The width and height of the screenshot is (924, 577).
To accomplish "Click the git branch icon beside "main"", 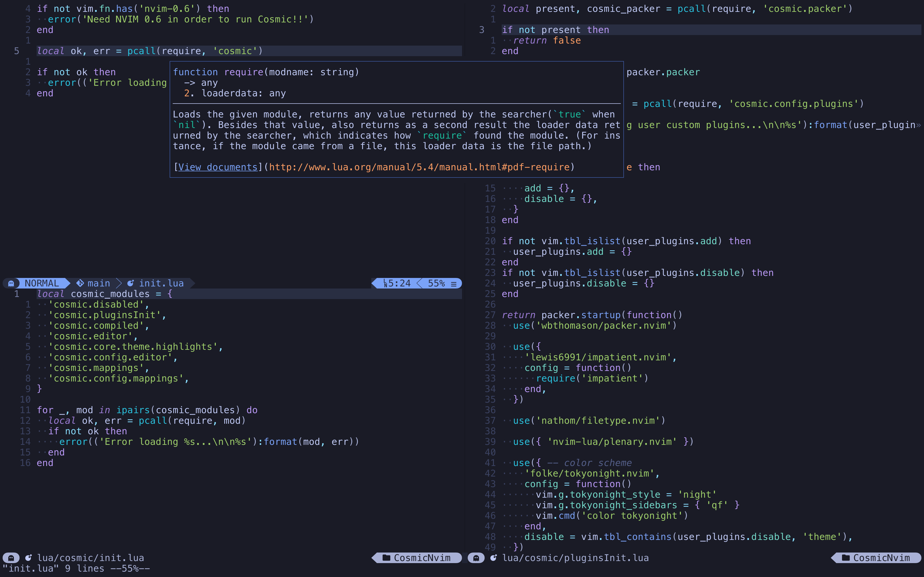I will [80, 283].
